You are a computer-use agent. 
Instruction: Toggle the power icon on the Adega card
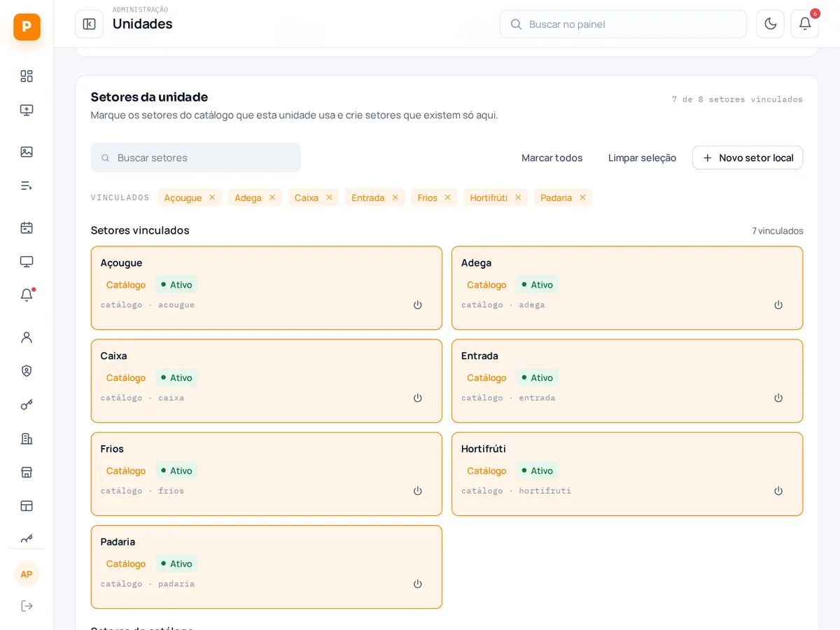(x=778, y=305)
